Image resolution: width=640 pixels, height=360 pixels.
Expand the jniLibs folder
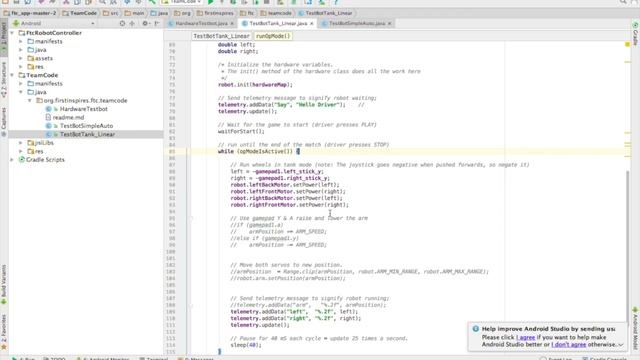(21, 143)
